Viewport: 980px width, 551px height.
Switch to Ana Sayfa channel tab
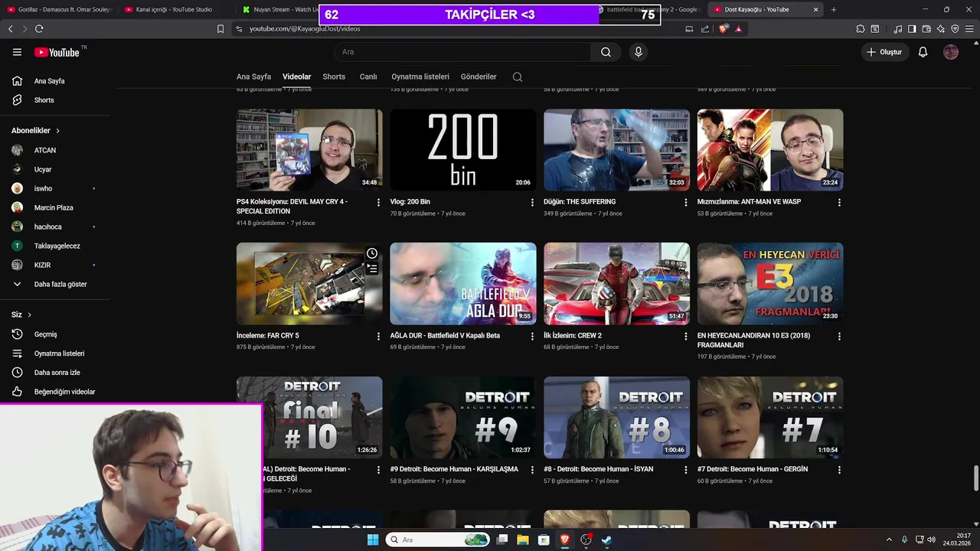pyautogui.click(x=253, y=77)
